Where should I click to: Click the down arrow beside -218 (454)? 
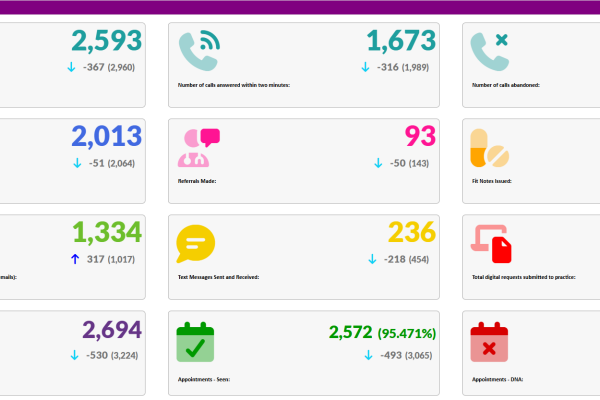click(372, 259)
